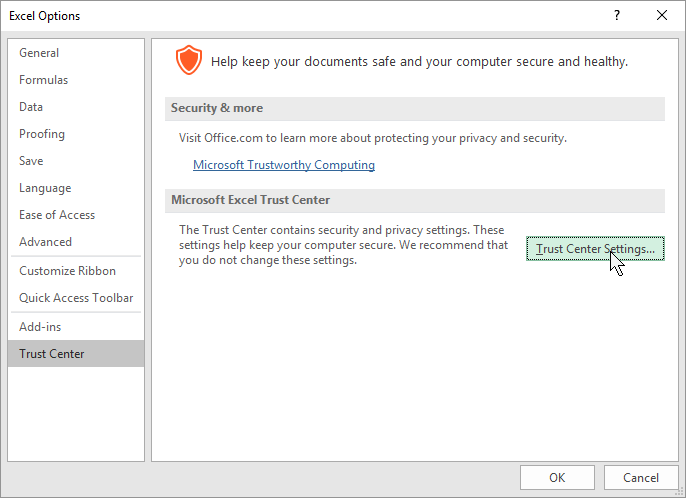Close the Excel Options dialog

coord(662,16)
